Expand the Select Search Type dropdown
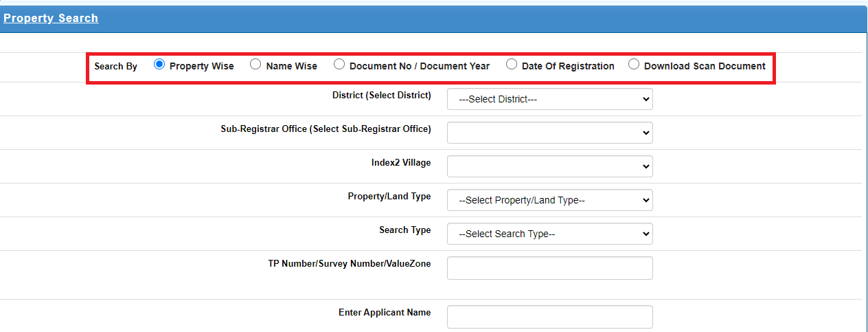868x332 pixels. tap(550, 234)
